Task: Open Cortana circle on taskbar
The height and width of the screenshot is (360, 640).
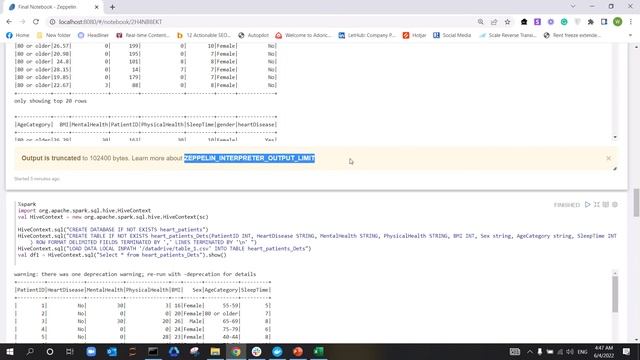Action: [x=50, y=351]
